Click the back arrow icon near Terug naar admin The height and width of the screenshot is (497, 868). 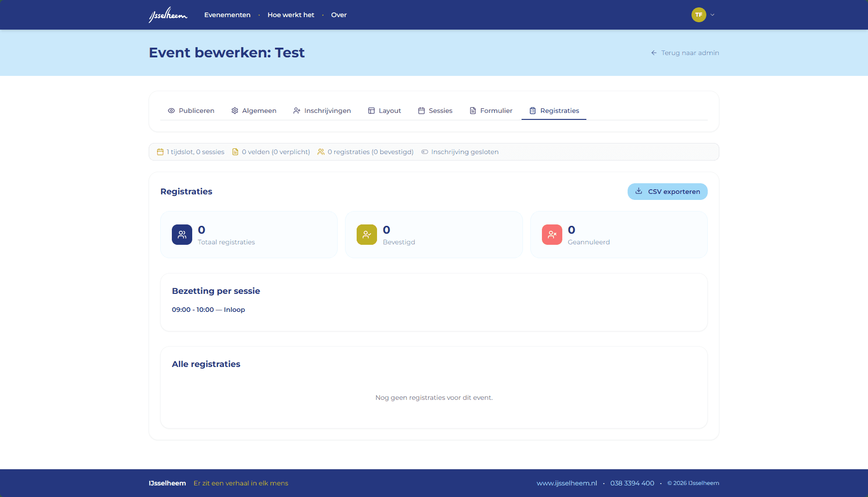pos(654,53)
